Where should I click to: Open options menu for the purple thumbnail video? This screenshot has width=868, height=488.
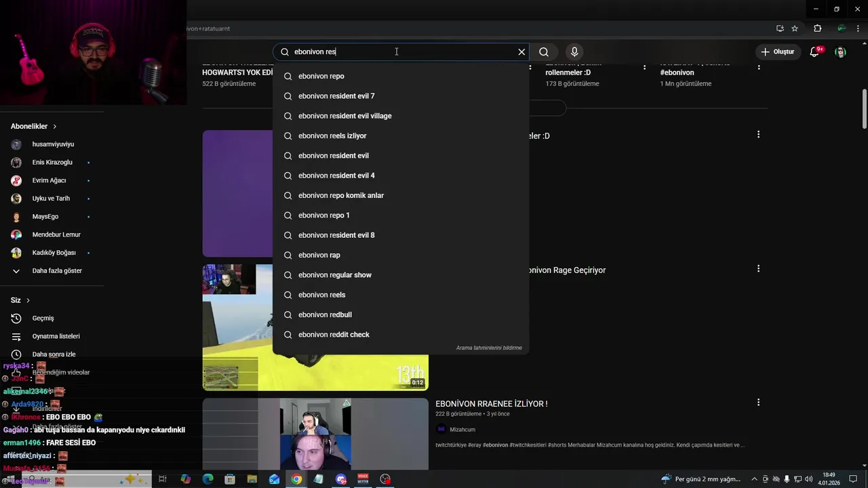click(758, 135)
